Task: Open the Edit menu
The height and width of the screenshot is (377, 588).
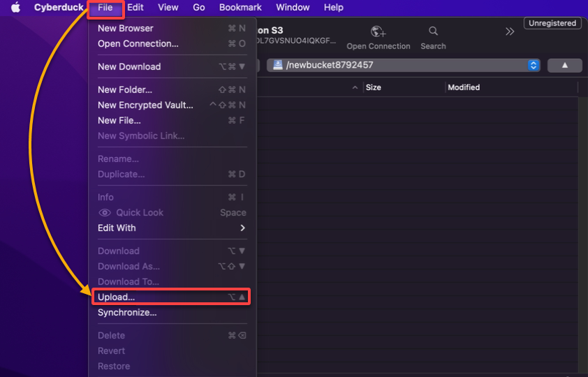Action: (135, 7)
